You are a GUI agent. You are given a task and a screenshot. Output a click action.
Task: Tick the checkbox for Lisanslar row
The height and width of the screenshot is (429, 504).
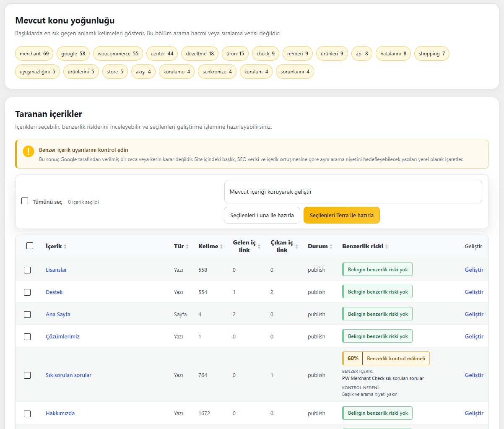(27, 270)
